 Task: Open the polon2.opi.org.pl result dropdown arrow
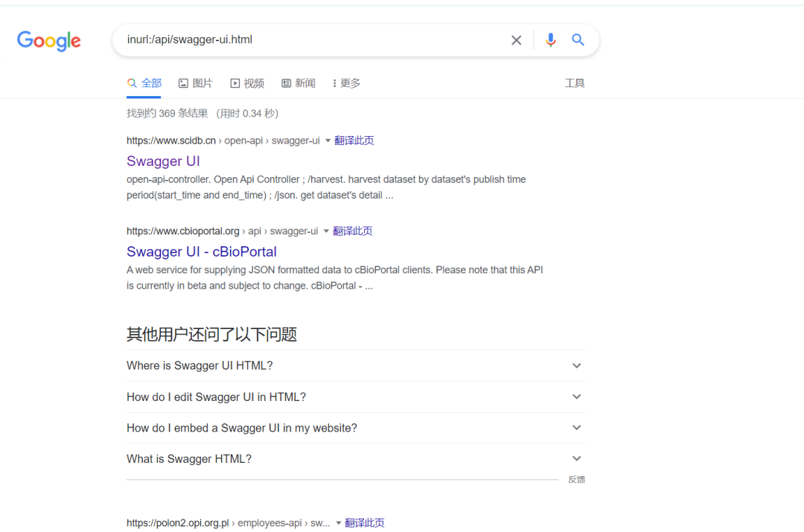coord(339,523)
